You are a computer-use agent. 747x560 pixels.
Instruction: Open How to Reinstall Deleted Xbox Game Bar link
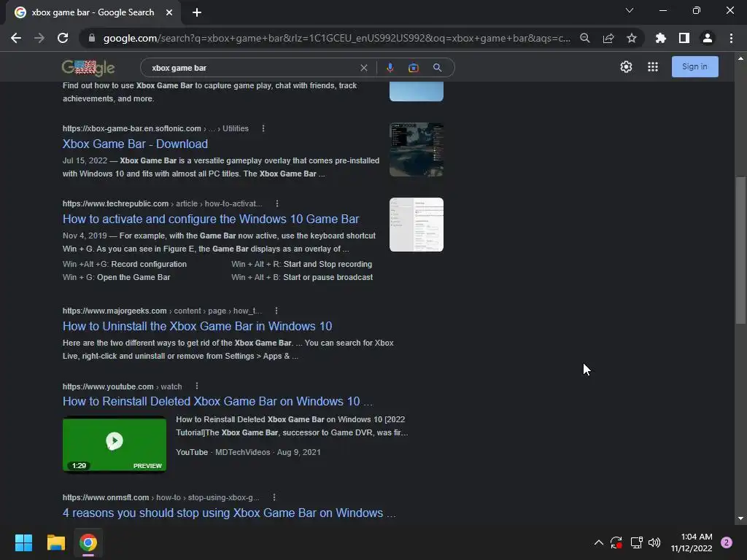pyautogui.click(x=217, y=402)
